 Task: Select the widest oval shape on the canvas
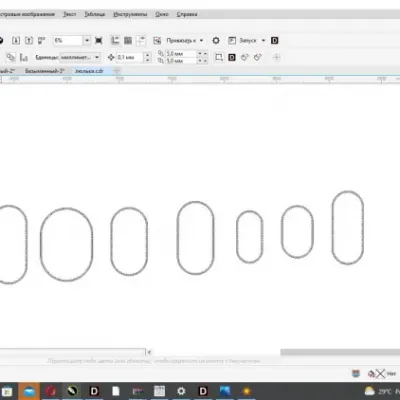66,244
